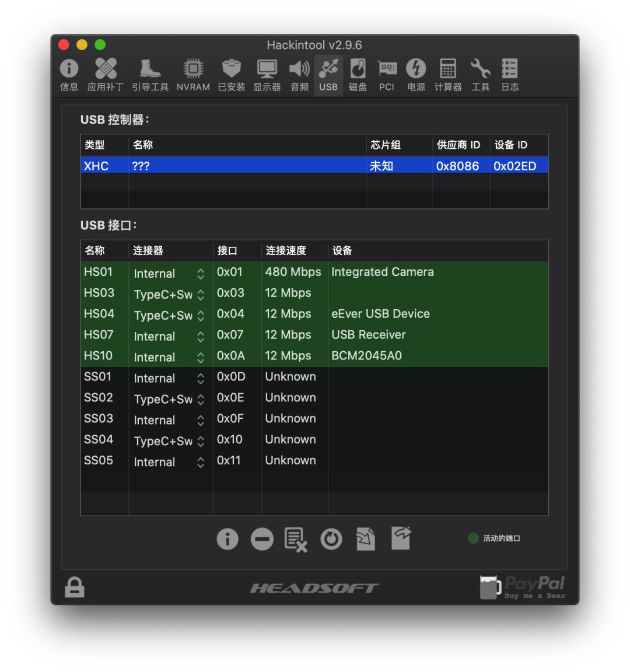This screenshot has width=630, height=672.
Task: Select the HS01 port name
Action: click(98, 272)
